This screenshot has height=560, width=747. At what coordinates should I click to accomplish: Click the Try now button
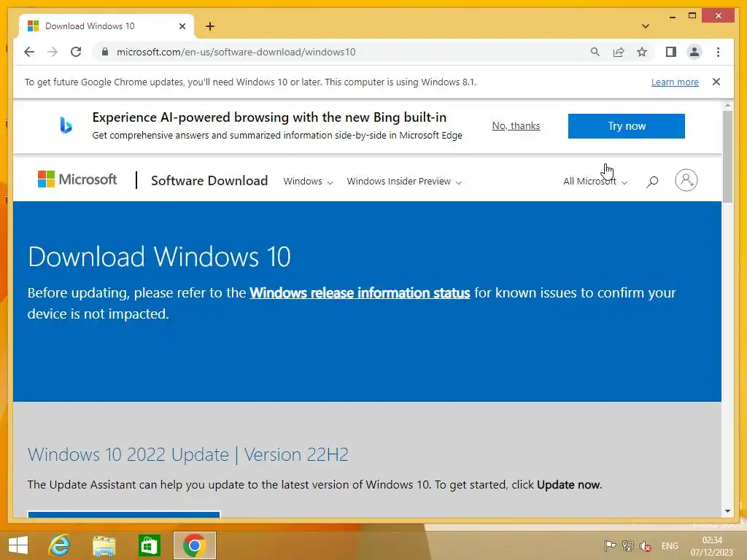tap(627, 125)
